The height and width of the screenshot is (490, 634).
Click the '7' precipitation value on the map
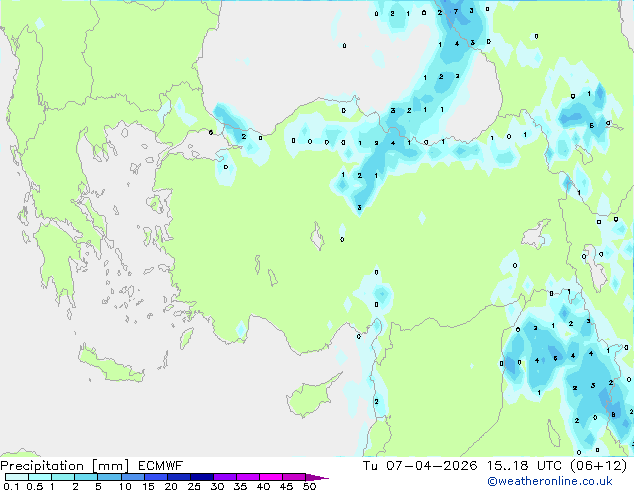pyautogui.click(x=456, y=11)
